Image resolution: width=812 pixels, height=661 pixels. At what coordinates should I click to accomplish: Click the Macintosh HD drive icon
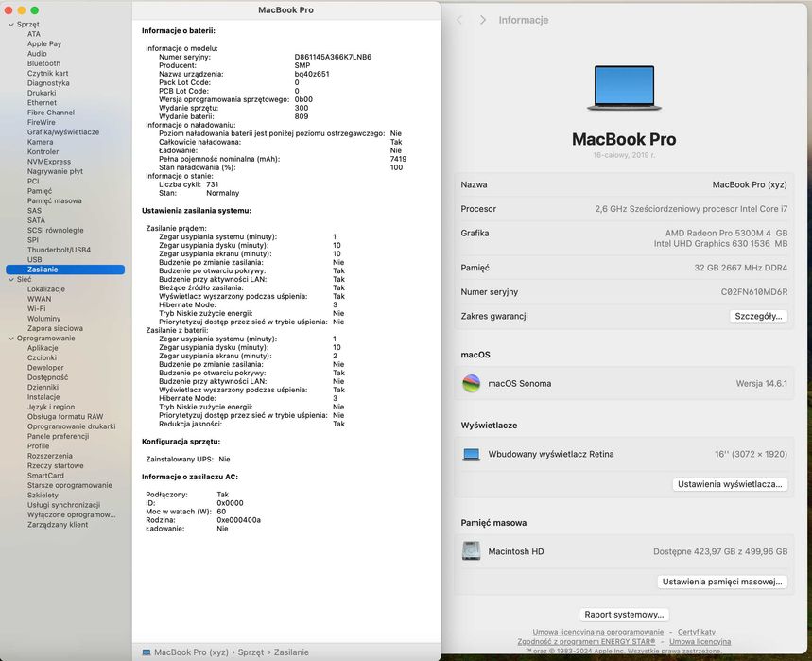[x=472, y=551]
